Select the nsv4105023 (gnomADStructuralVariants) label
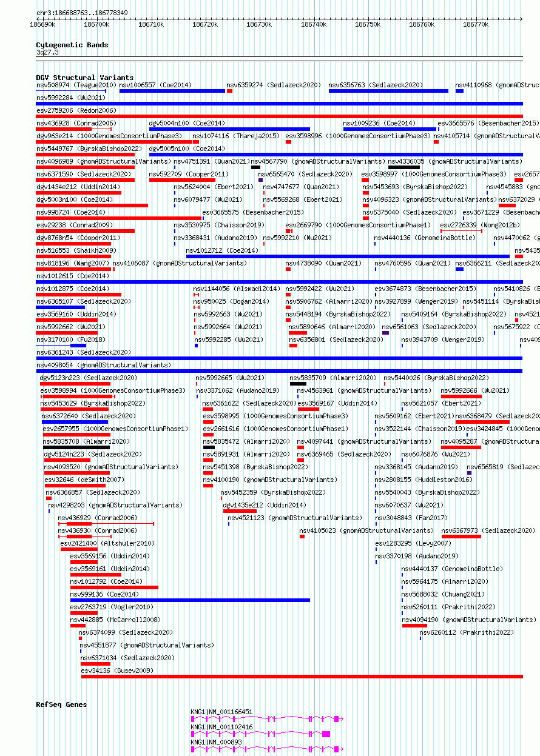 coord(366,530)
